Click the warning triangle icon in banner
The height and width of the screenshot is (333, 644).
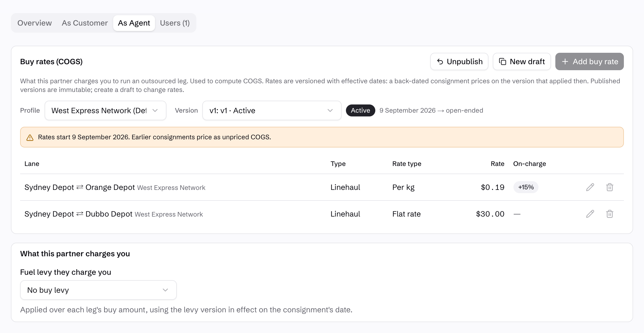(30, 137)
